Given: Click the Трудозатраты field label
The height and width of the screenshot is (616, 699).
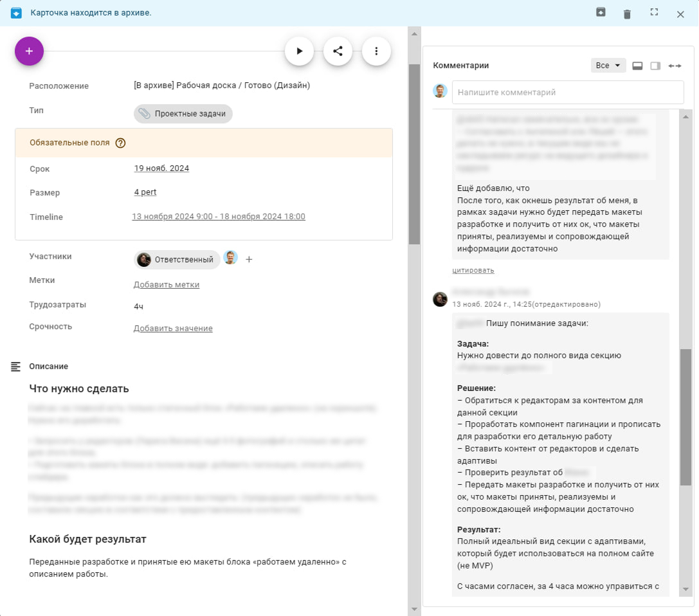Looking at the screenshot, I should pyautogui.click(x=57, y=305).
